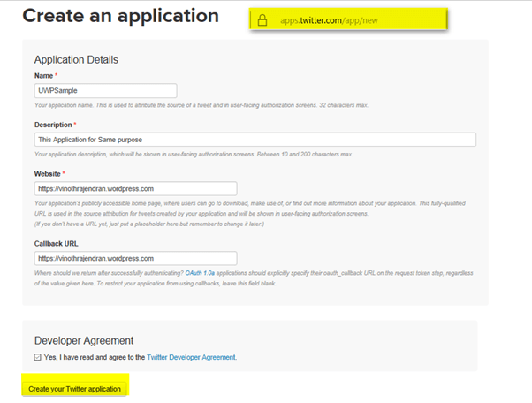Click the Description field label
532x403 pixels.
pyautogui.click(x=55, y=125)
